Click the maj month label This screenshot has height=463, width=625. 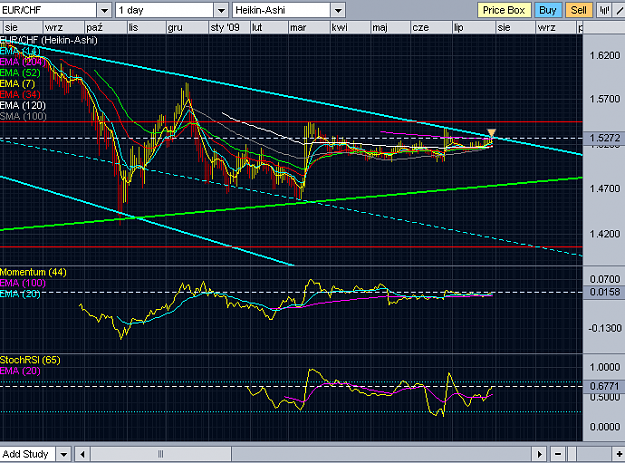[379, 27]
